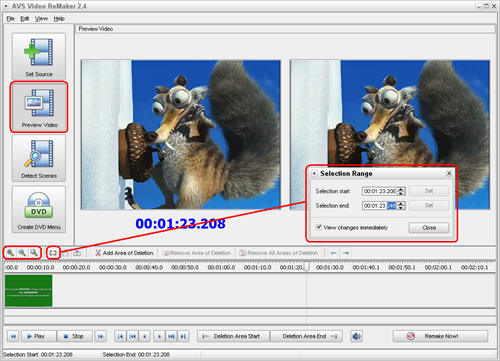Click the zoom in magnifier icon
Viewport: 500px width, 361px height.
(x=10, y=253)
